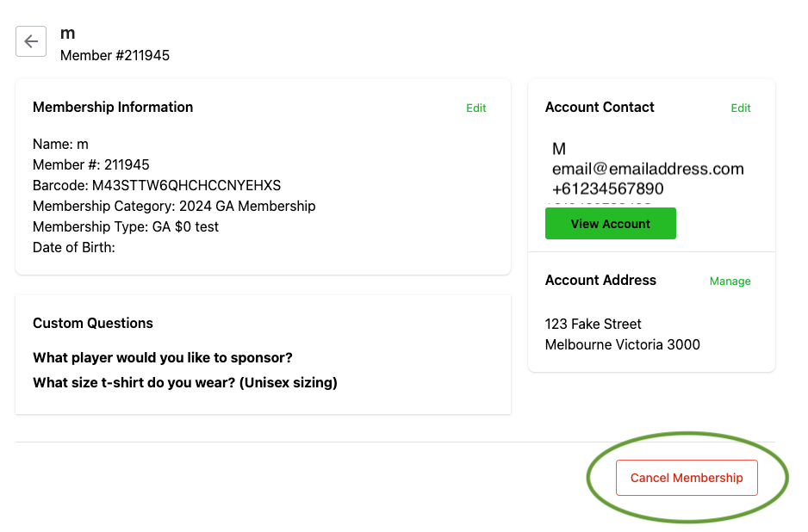Click the +61234567890 phone number
This screenshot has width=808, height=532.
point(607,189)
